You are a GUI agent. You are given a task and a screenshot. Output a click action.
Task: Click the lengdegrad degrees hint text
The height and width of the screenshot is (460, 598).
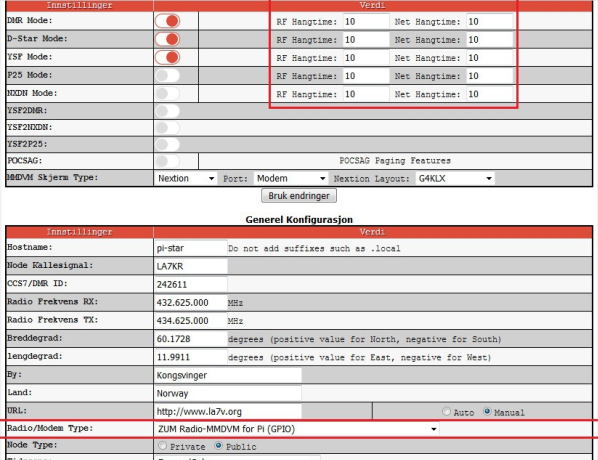pyautogui.click(x=359, y=358)
